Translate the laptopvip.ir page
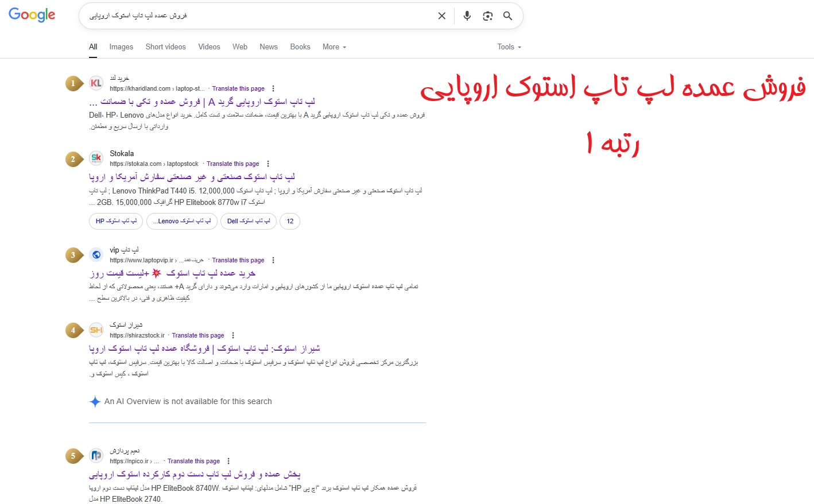Screen dimensions: 814x504 point(238,261)
